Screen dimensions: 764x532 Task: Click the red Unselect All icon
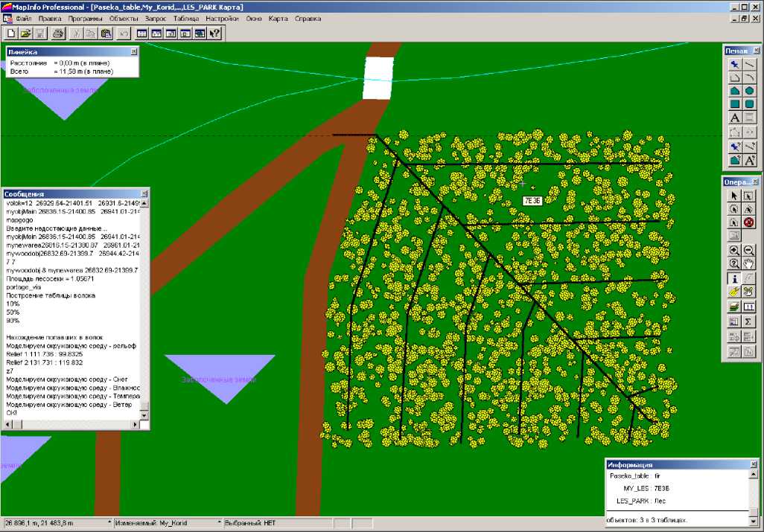[x=748, y=222]
